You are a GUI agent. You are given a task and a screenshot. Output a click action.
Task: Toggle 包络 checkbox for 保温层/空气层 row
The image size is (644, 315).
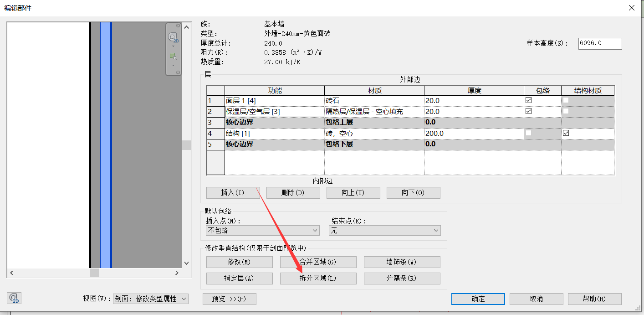pos(528,111)
